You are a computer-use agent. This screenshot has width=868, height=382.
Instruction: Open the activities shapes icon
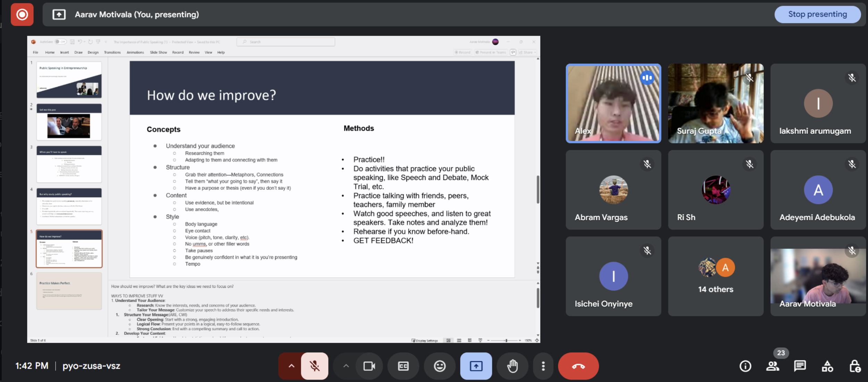(827, 366)
